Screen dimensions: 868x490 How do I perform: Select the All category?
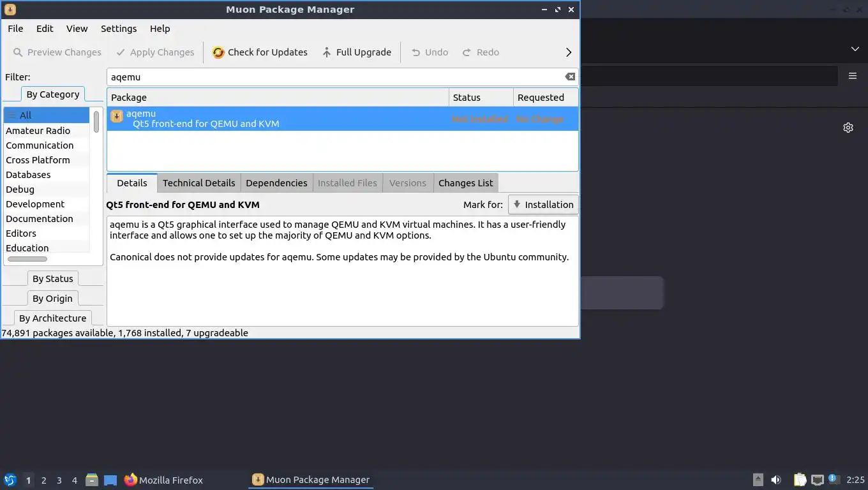pos(47,115)
